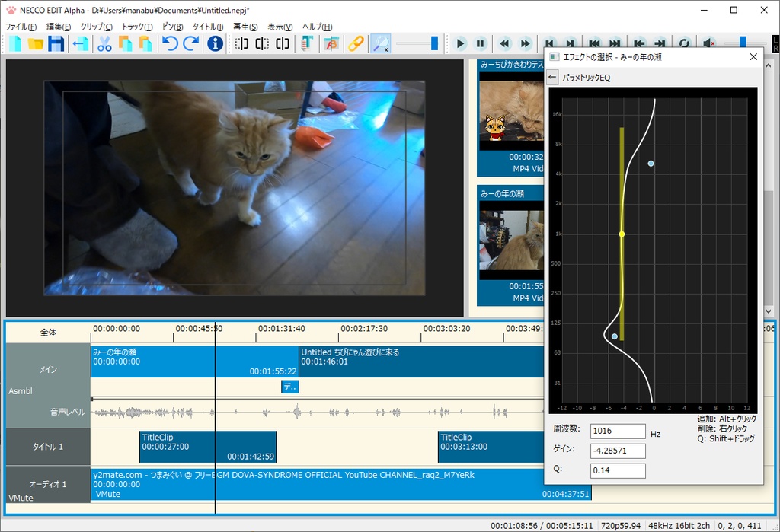Open the 表示(V) menu
780x532 pixels.
(x=280, y=27)
